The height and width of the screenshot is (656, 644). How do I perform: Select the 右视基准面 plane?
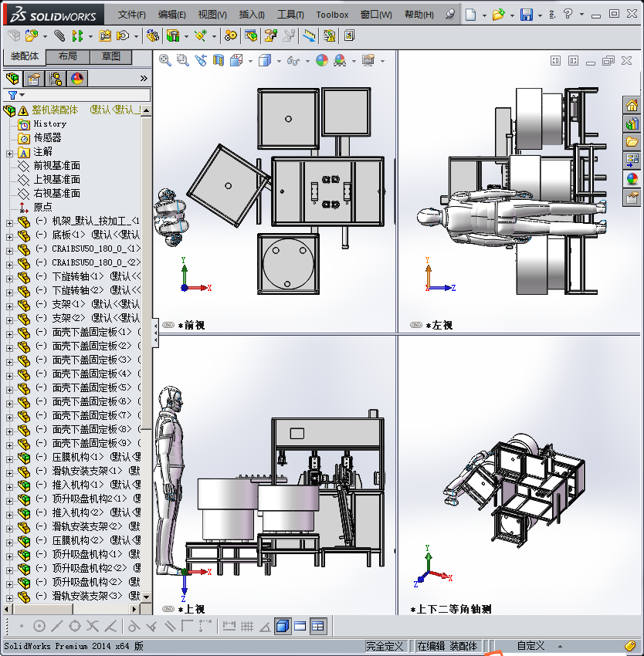[x=56, y=193]
